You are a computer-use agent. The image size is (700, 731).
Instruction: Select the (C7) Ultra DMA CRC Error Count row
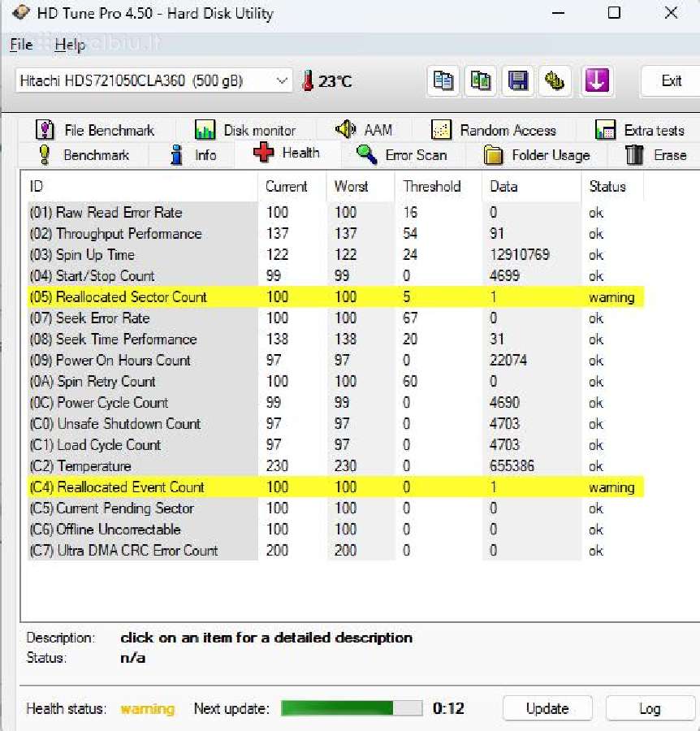pyautogui.click(x=335, y=550)
